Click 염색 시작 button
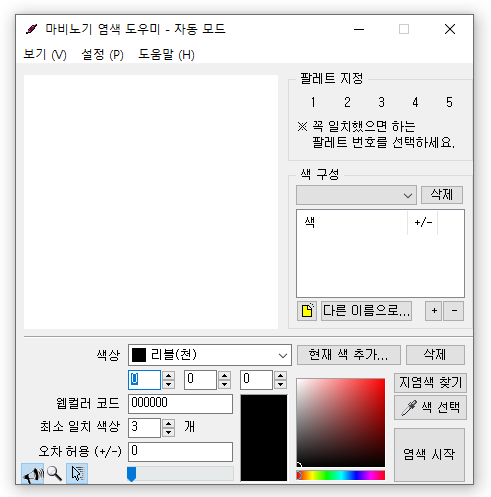The height and width of the screenshot is (497, 491). [429, 455]
